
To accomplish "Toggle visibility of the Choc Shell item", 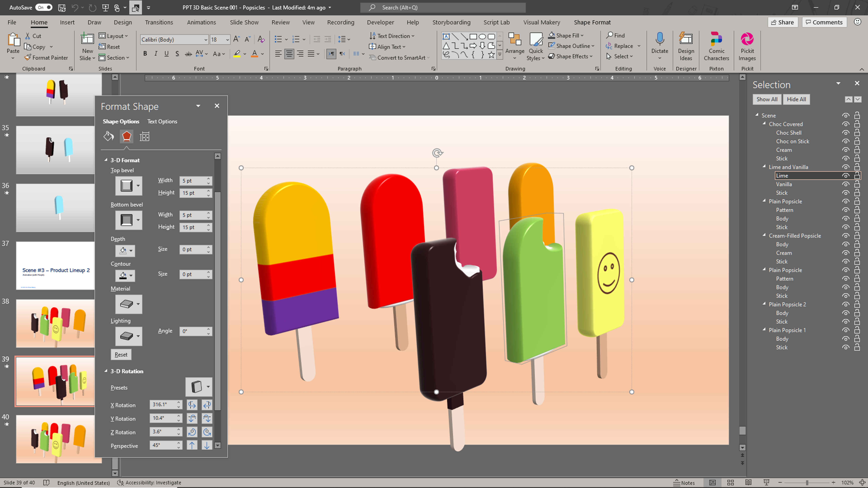I will click(846, 133).
